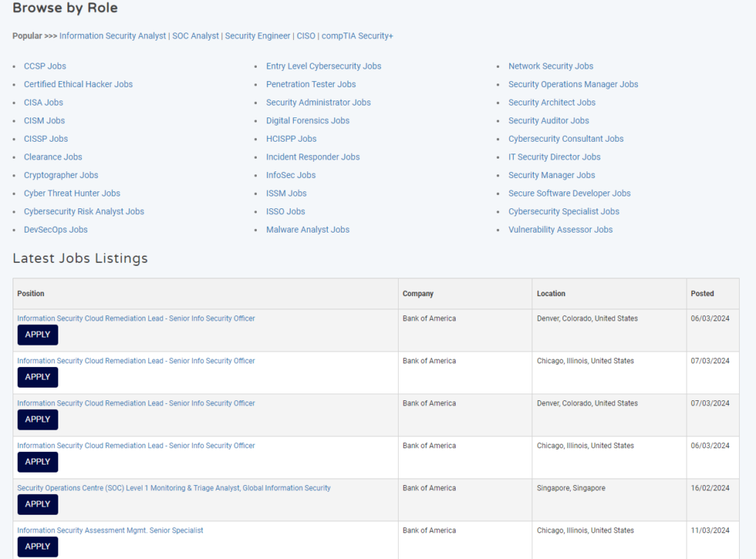This screenshot has width=756, height=559.
Task: Open Penetration Tester Jobs
Action: click(x=311, y=84)
